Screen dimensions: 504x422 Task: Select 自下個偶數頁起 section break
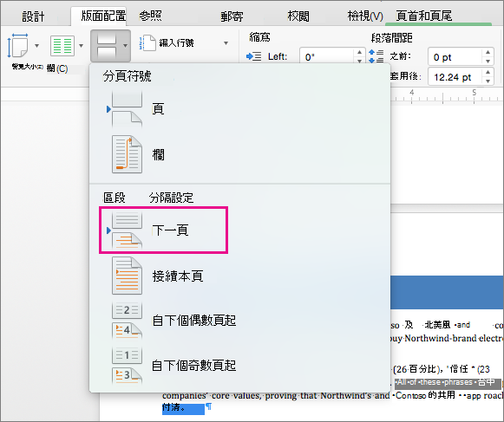pyautogui.click(x=193, y=321)
